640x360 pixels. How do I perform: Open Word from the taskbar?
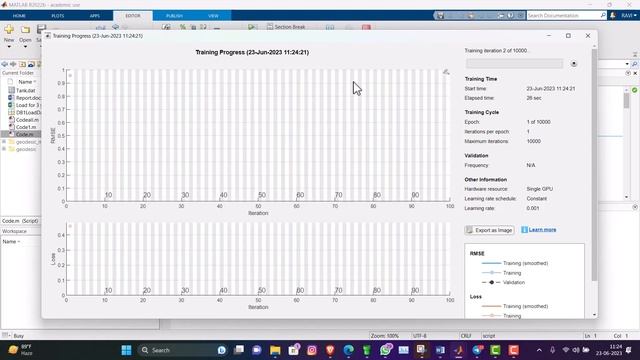click(x=440, y=350)
